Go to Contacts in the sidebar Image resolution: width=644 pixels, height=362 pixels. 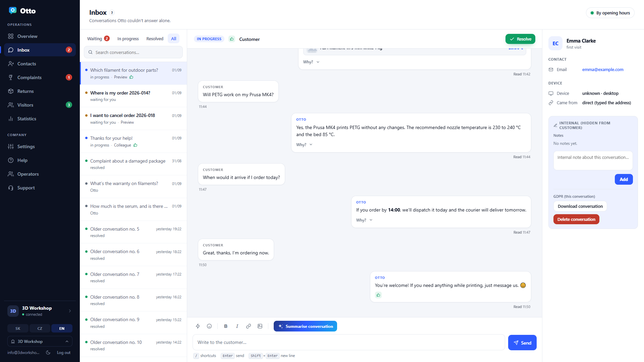[40, 64]
